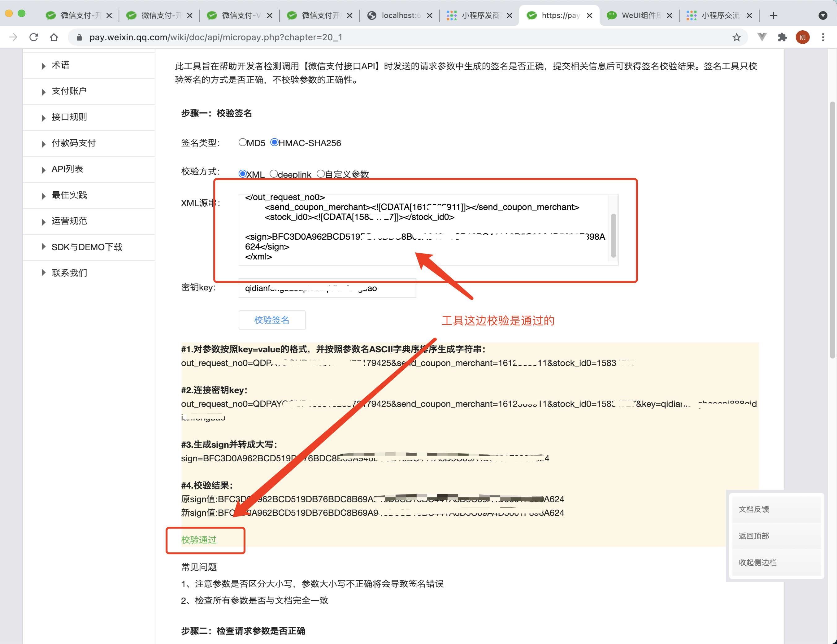Click the XML textarea scrollbar
This screenshot has width=837, height=644.
point(613,235)
